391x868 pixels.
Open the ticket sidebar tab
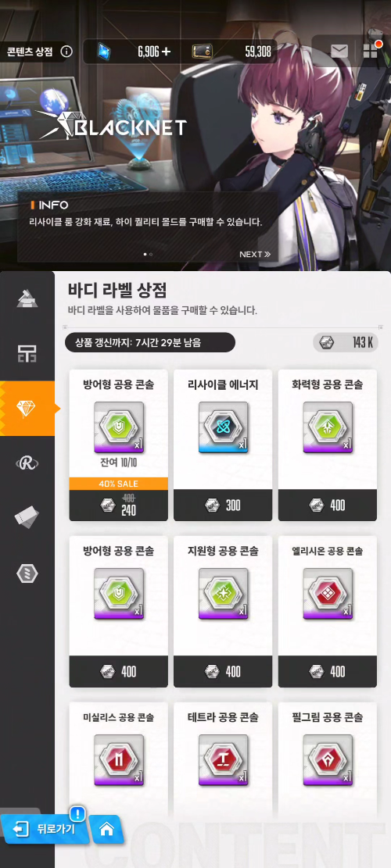tap(27, 517)
